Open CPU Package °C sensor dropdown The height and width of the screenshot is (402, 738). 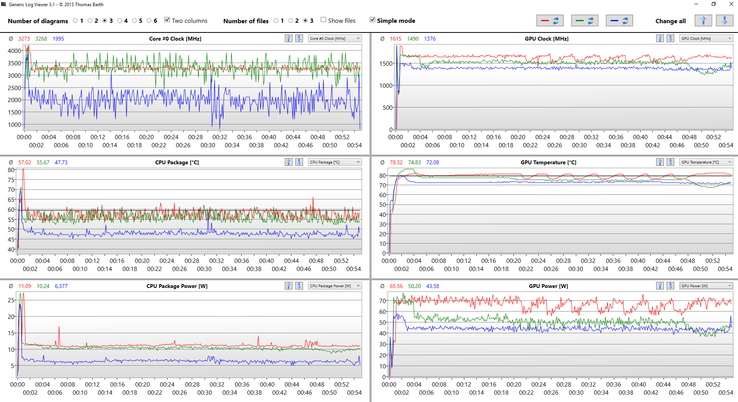(335, 162)
